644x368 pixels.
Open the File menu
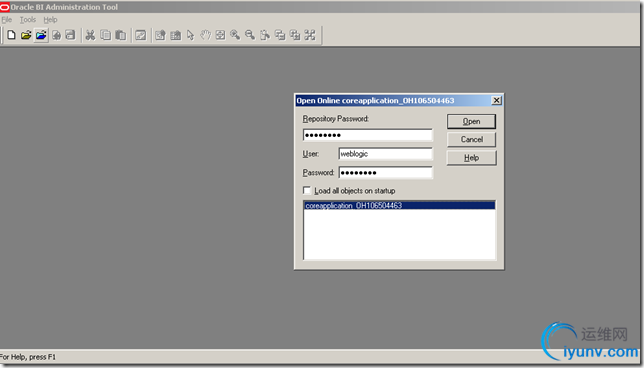[7, 20]
